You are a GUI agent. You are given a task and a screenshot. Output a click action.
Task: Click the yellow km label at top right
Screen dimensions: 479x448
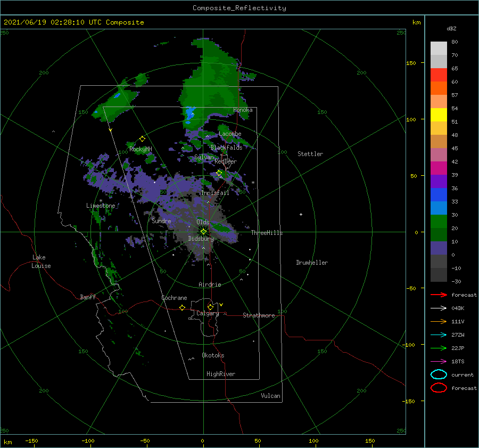click(x=416, y=22)
